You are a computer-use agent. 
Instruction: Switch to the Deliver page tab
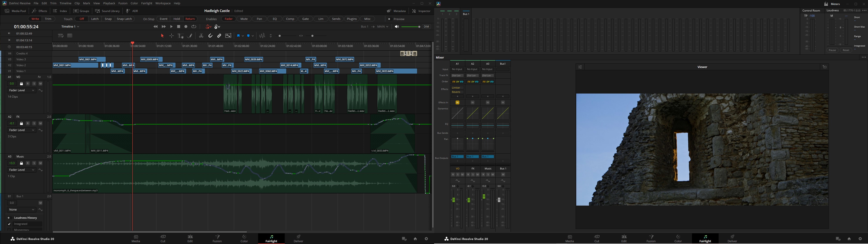tap(299, 239)
